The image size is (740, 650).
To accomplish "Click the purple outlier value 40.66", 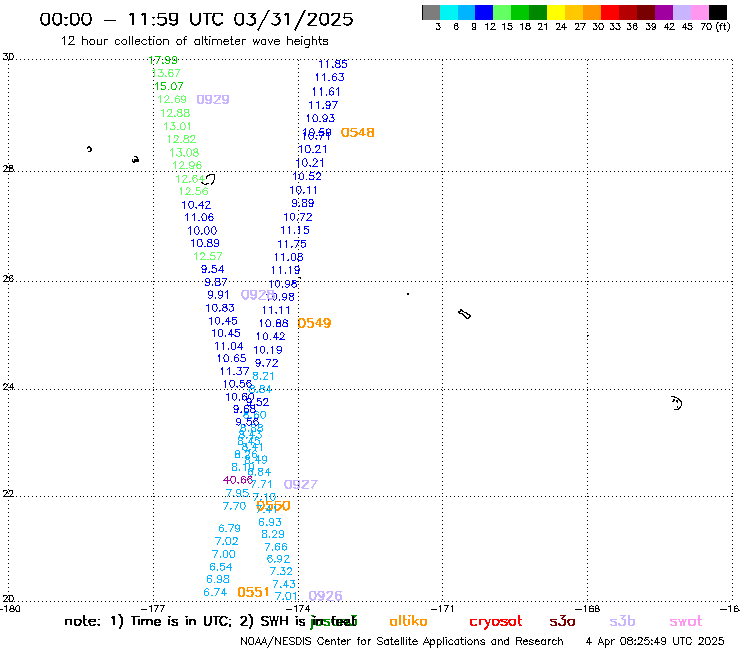I will [x=238, y=480].
